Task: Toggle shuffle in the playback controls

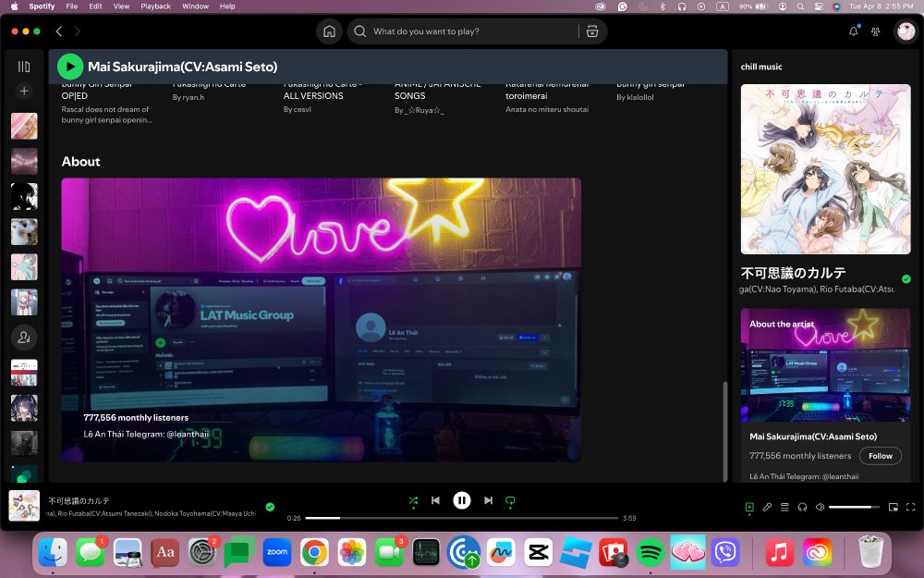Action: 413,500
